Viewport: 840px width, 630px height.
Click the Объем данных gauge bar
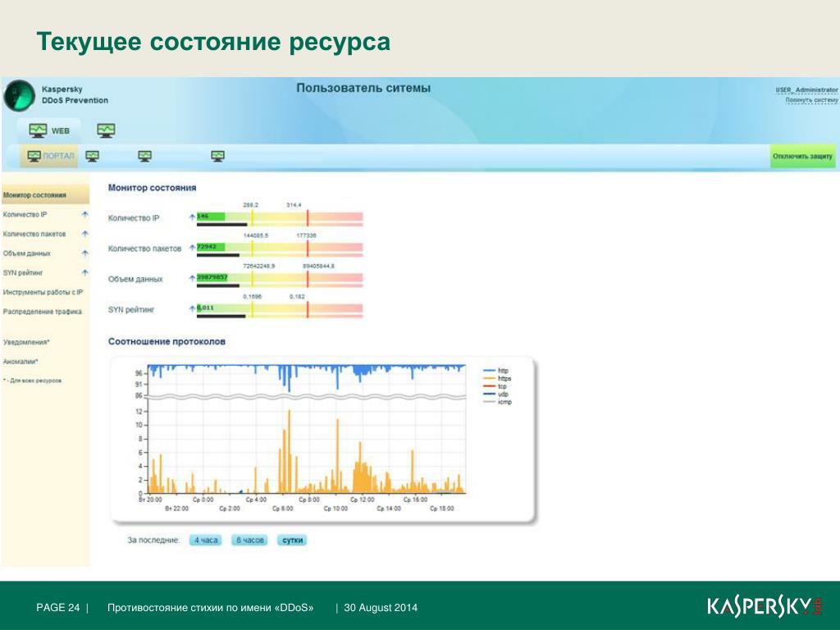click(280, 279)
